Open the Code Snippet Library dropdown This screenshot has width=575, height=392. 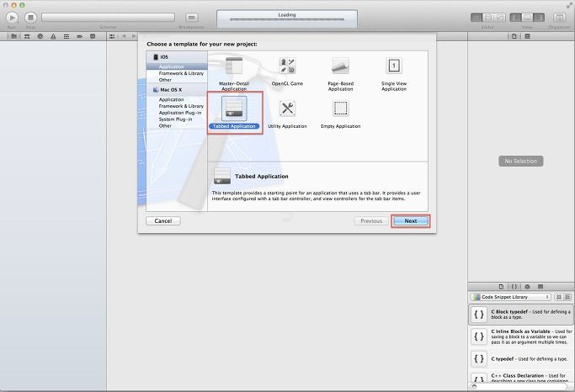pyautogui.click(x=511, y=297)
